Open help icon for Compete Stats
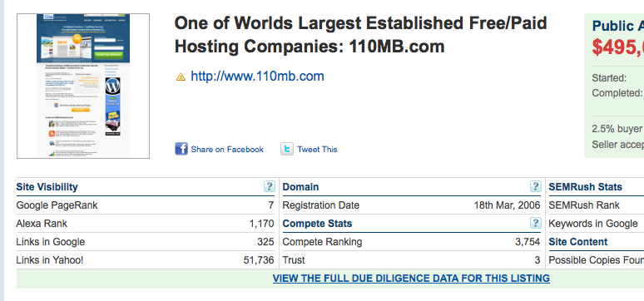The height and width of the screenshot is (301, 644). 535,223
